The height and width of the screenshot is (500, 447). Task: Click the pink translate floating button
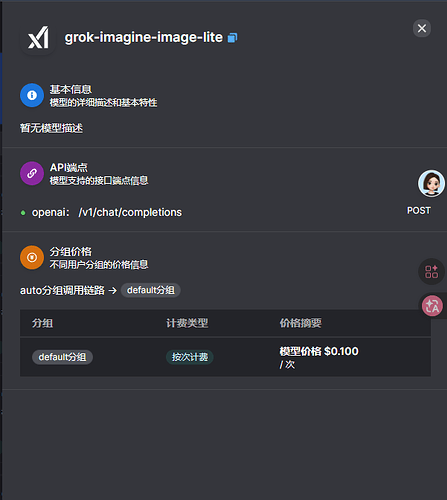[432, 306]
